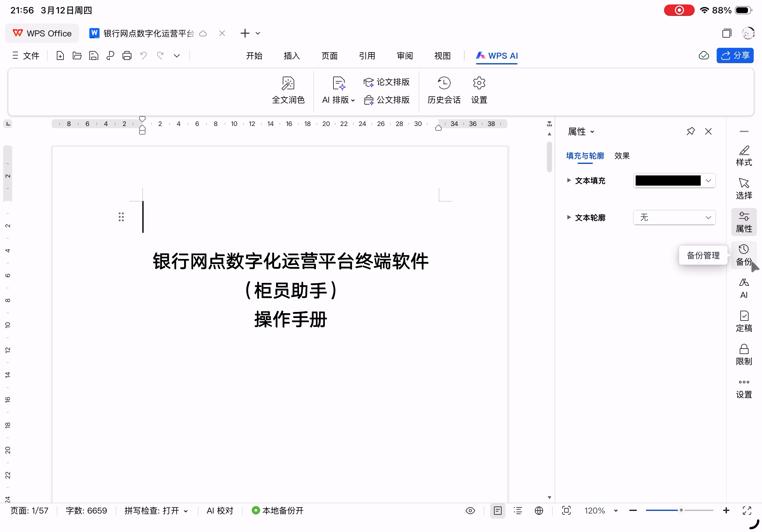The height and width of the screenshot is (532, 762).
Task: Toggle eye protection mode icon in status bar
Action: pos(470,510)
